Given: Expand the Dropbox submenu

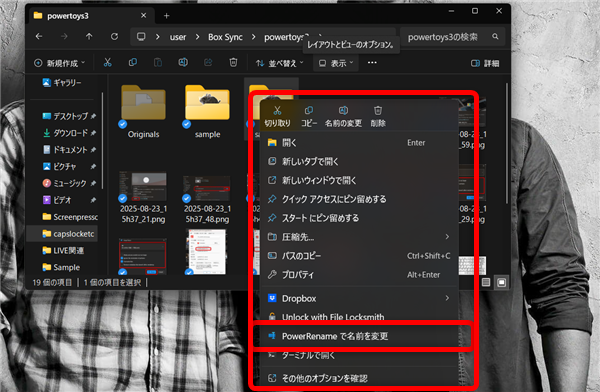Looking at the screenshot, I should [x=359, y=298].
